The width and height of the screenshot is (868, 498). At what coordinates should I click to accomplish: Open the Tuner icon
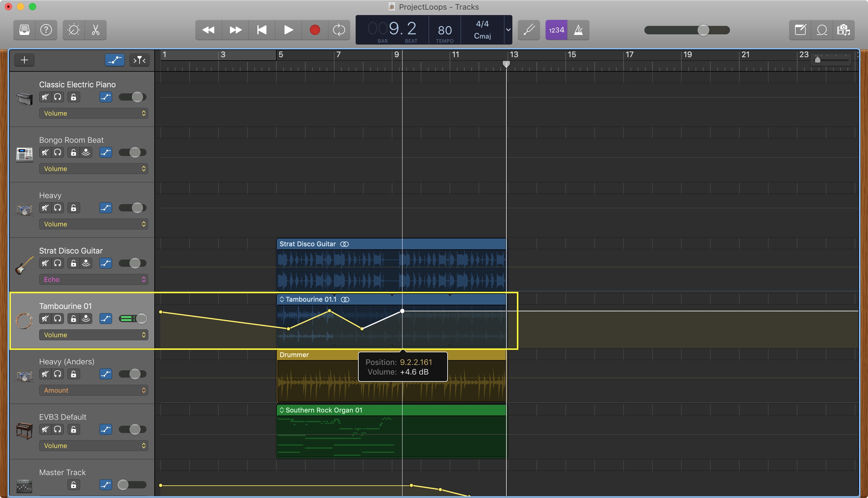[x=529, y=30]
